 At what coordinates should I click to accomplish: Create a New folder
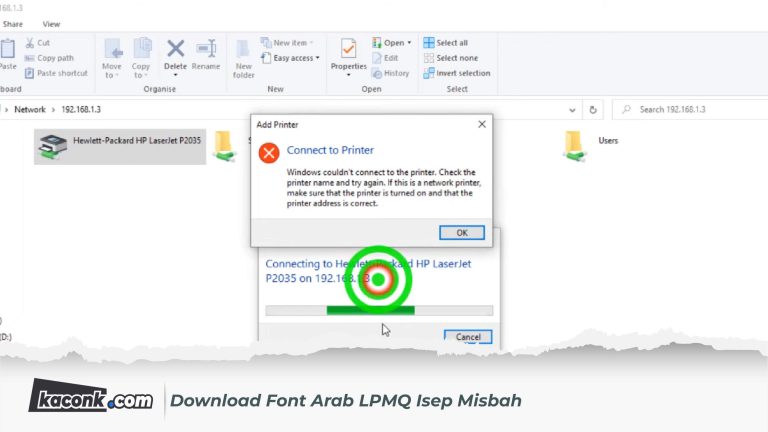pyautogui.click(x=243, y=59)
